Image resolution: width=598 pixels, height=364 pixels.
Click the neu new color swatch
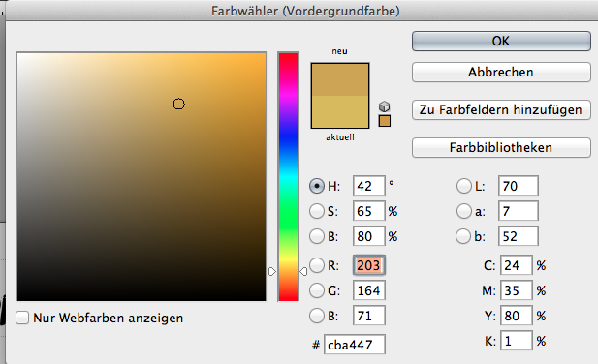tap(340, 79)
